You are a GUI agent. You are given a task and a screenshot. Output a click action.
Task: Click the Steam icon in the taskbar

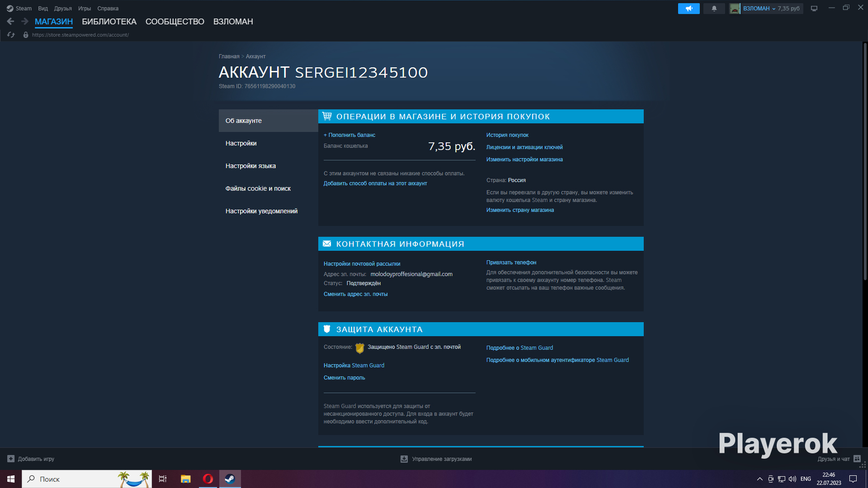tap(230, 479)
